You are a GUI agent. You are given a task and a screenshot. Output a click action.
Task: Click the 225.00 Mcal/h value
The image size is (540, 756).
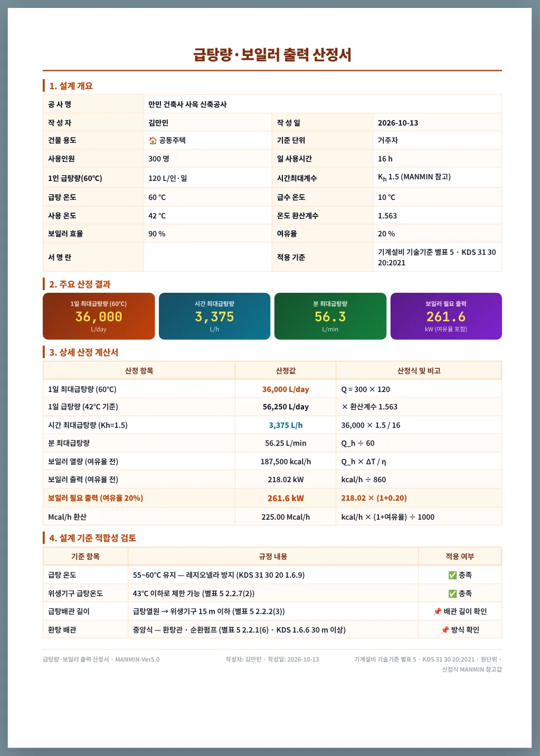pos(286,517)
